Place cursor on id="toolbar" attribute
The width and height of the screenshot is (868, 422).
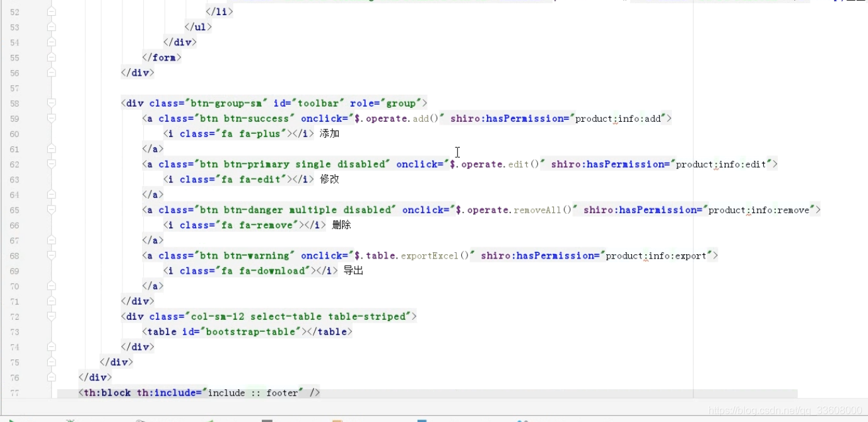(x=309, y=103)
